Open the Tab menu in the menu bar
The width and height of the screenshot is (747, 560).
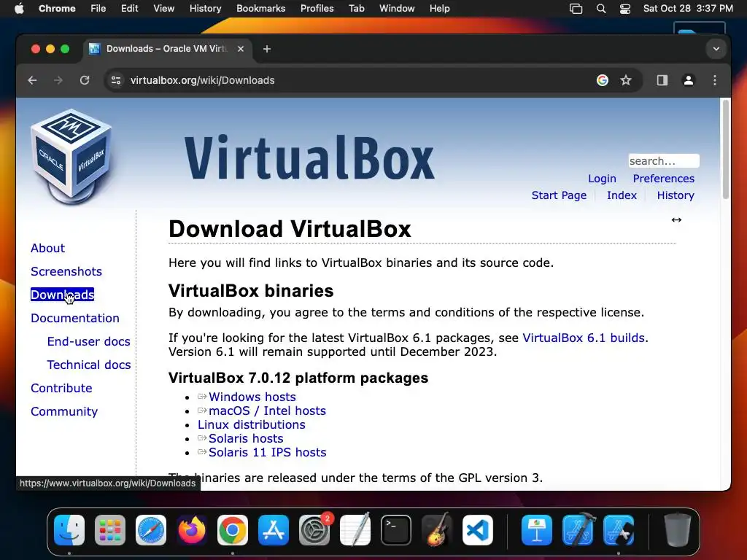click(x=356, y=9)
